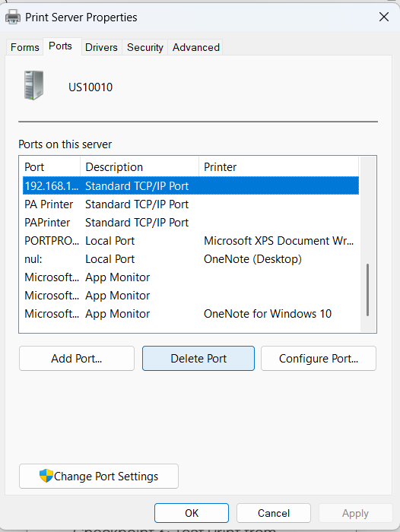Viewport: 400px width, 532px height.
Task: Sort by the Description column header
Action: [x=139, y=166]
